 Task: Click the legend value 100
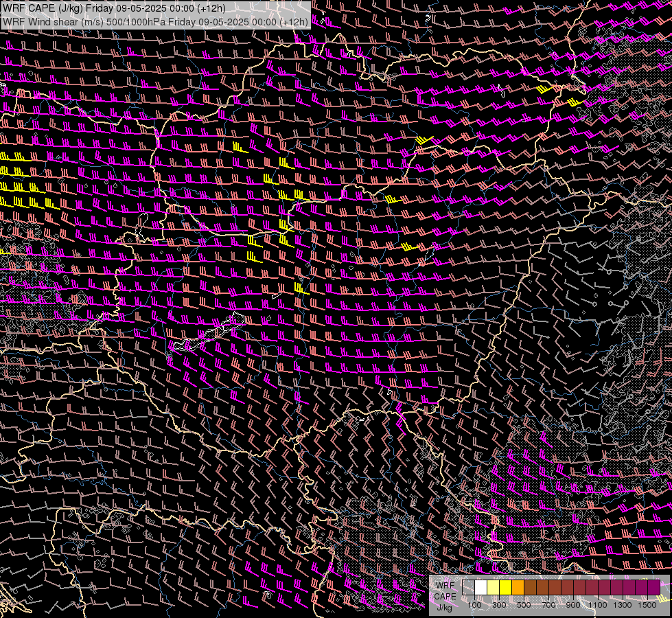474,605
